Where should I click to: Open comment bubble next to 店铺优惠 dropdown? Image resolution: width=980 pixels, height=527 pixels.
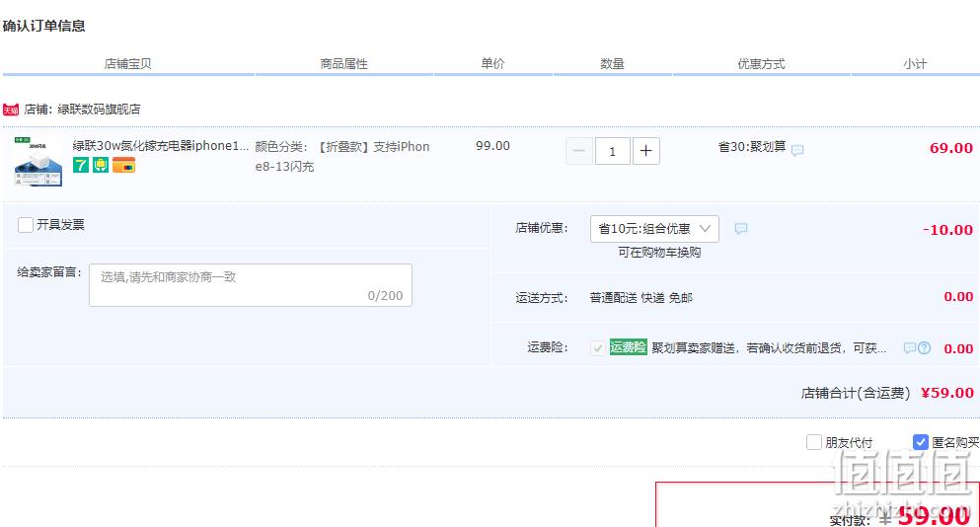741,229
